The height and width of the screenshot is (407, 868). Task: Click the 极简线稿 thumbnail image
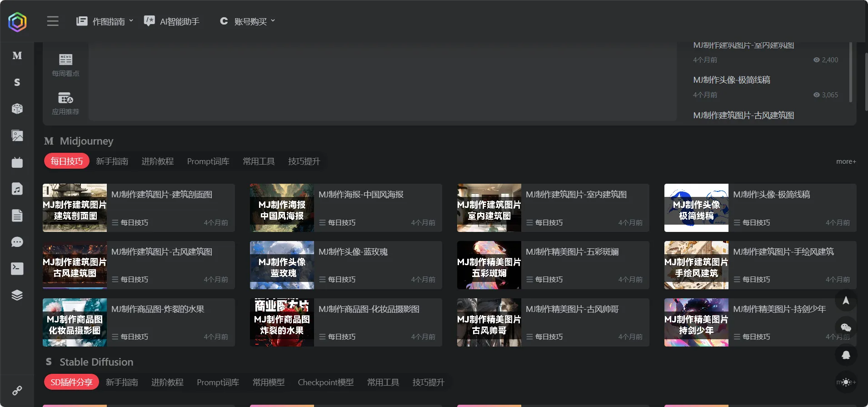(x=696, y=208)
